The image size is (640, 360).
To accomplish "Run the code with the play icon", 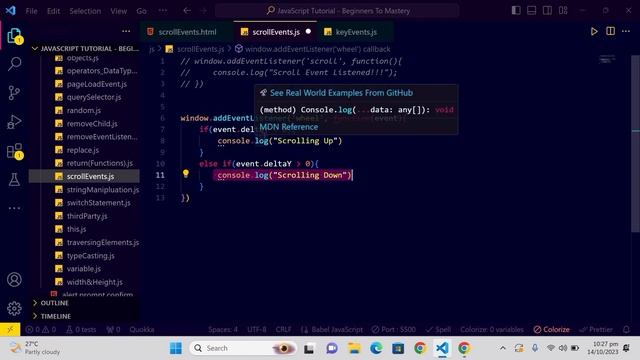I will click(594, 31).
